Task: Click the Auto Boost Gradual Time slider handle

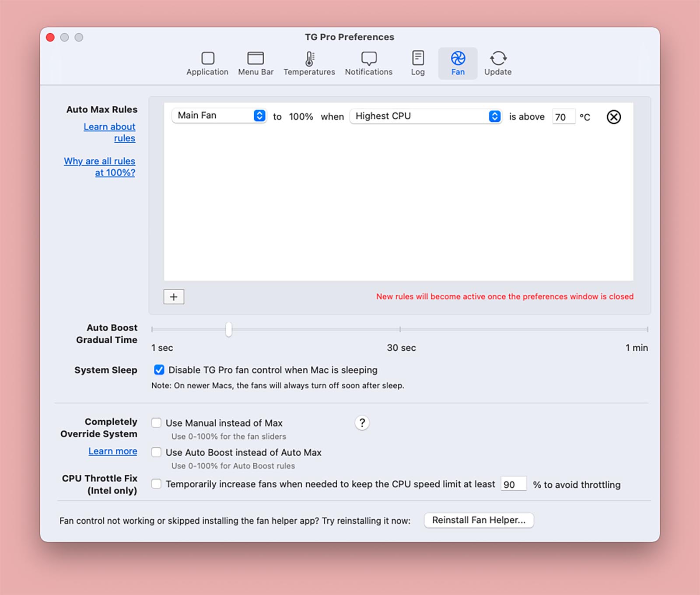Action: coord(228,329)
